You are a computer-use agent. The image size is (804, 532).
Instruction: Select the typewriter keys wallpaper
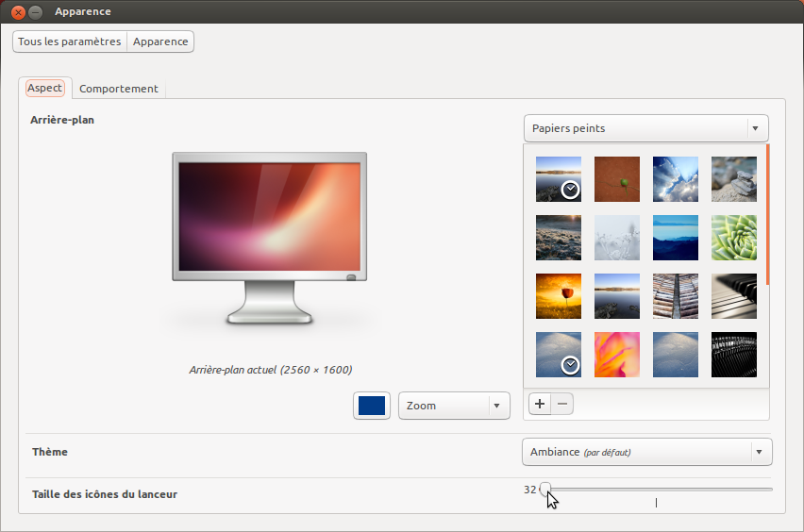point(734,355)
